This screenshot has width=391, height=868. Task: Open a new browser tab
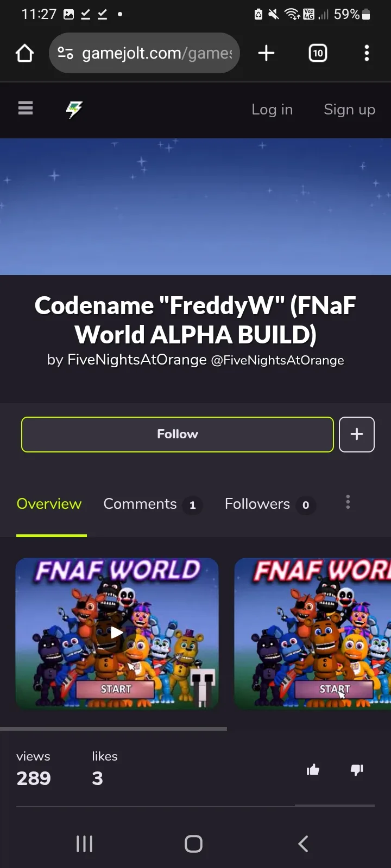pyautogui.click(x=266, y=53)
